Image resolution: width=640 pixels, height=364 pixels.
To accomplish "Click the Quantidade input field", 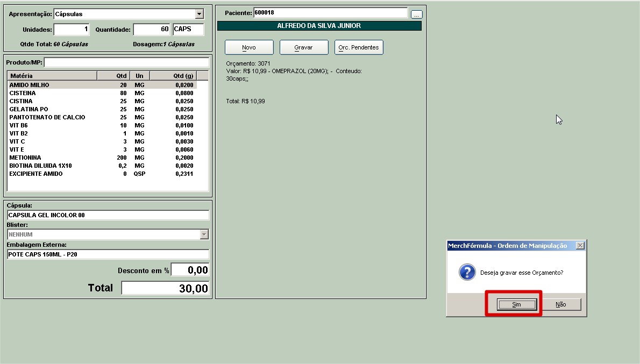I will (x=152, y=29).
